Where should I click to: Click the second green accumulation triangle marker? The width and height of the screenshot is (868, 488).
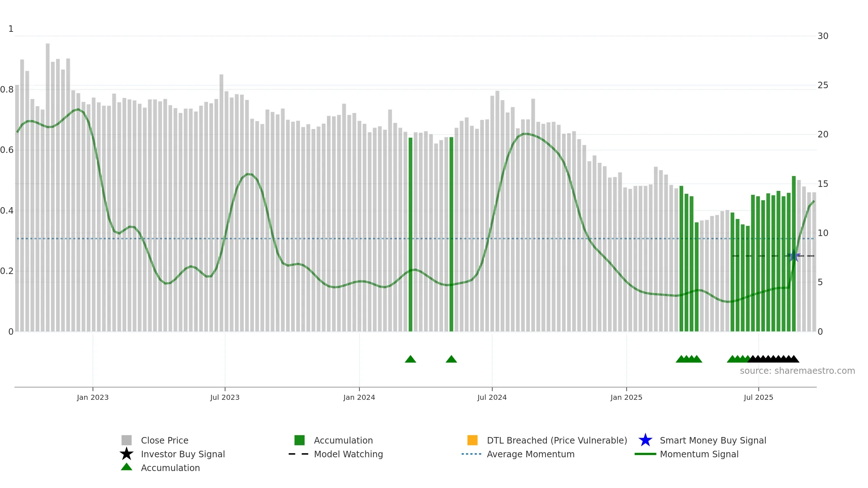(x=451, y=359)
